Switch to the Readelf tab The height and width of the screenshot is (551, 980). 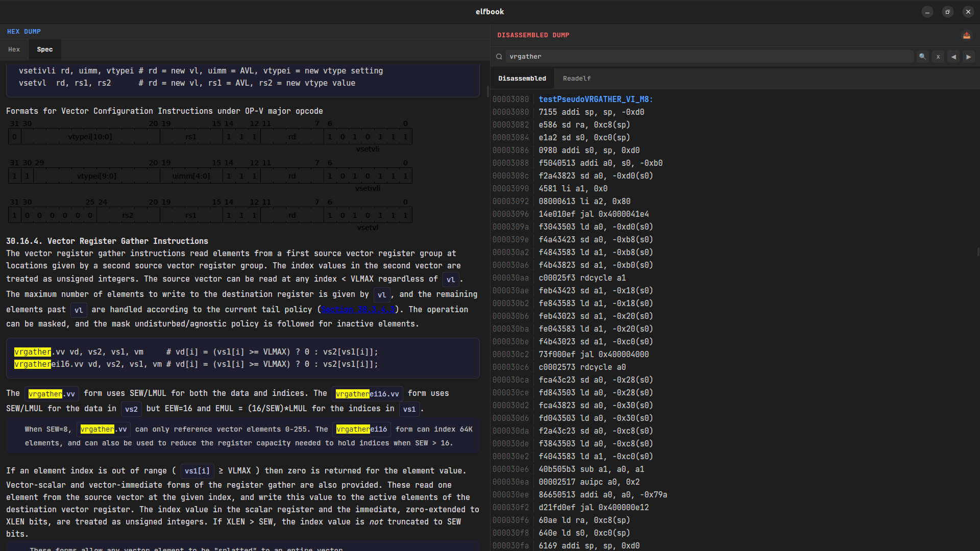tap(577, 79)
